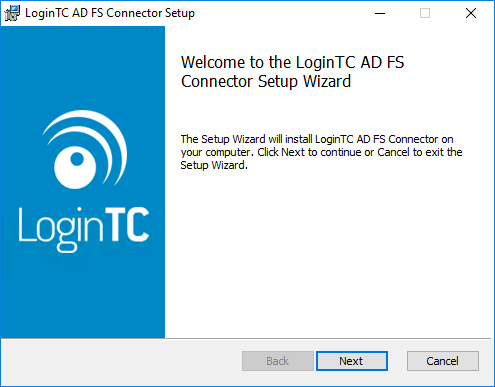
Task: Close the setup wizard with the X
Action: [471, 13]
